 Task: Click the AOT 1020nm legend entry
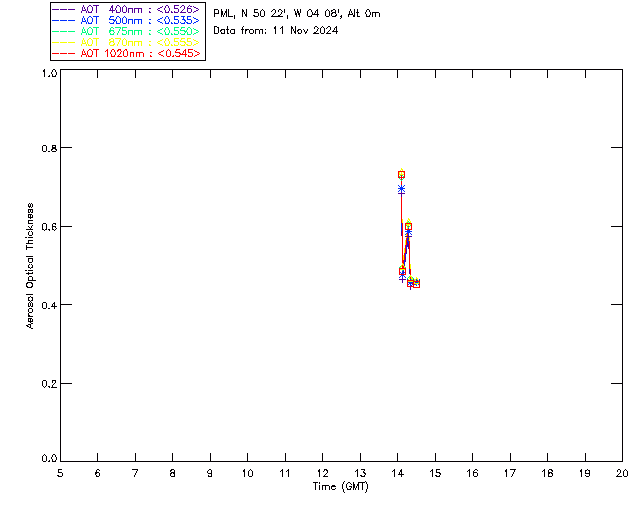click(x=127, y=53)
